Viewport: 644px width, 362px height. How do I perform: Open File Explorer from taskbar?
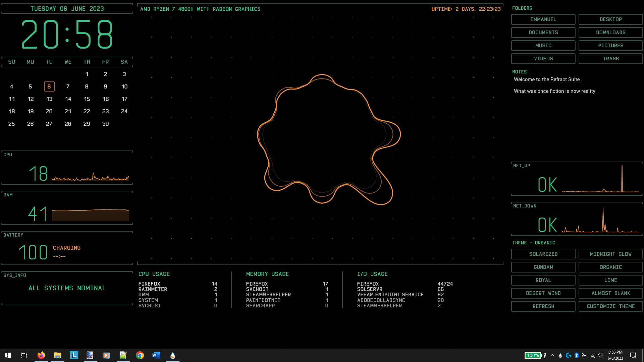click(x=58, y=355)
